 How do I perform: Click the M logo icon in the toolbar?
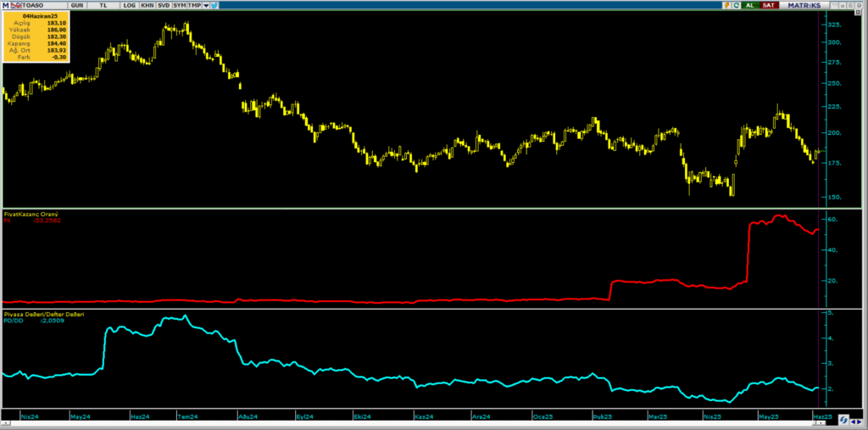[6, 5]
